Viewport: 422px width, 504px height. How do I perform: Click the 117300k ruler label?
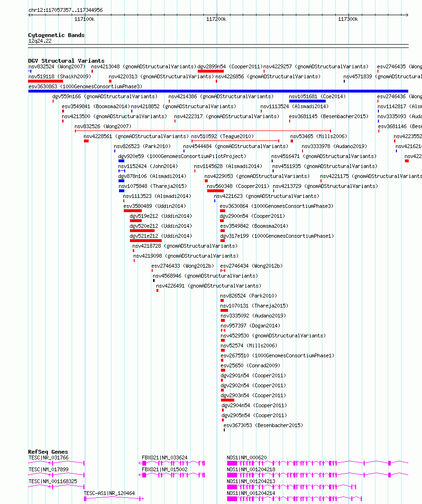pyautogui.click(x=348, y=19)
